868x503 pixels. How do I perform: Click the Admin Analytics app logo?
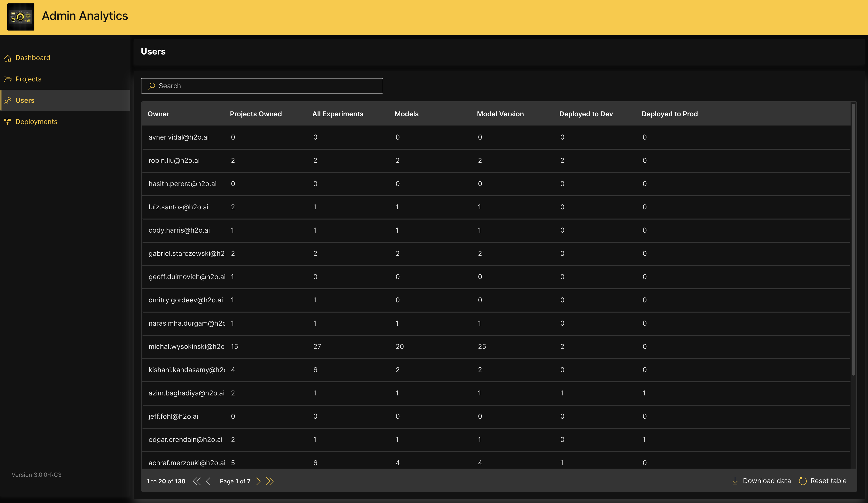pos(21,16)
